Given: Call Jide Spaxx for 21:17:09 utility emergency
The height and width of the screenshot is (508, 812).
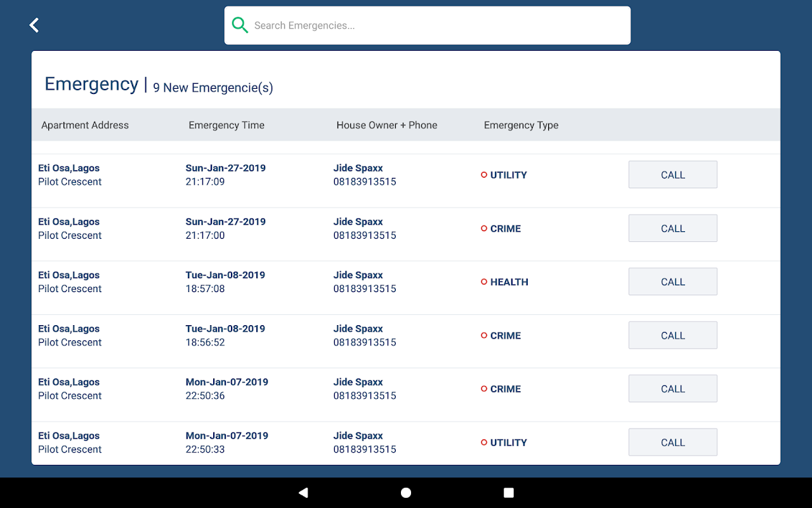Looking at the screenshot, I should coord(673,175).
